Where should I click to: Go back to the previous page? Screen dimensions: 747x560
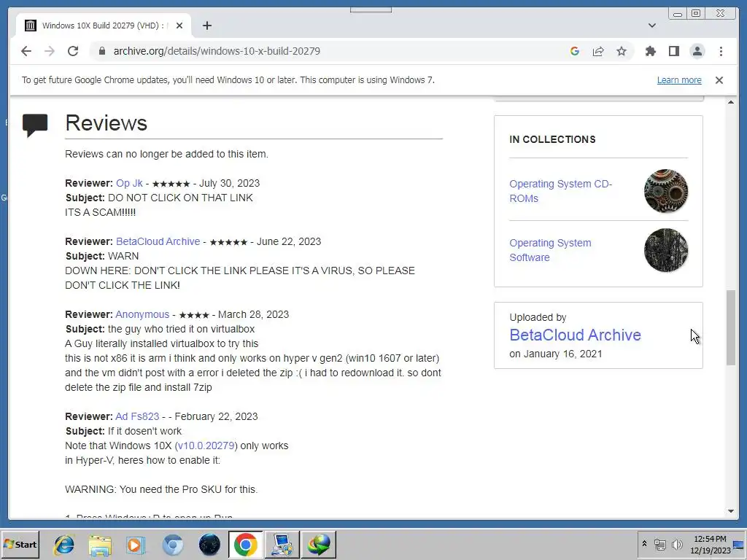[26, 51]
